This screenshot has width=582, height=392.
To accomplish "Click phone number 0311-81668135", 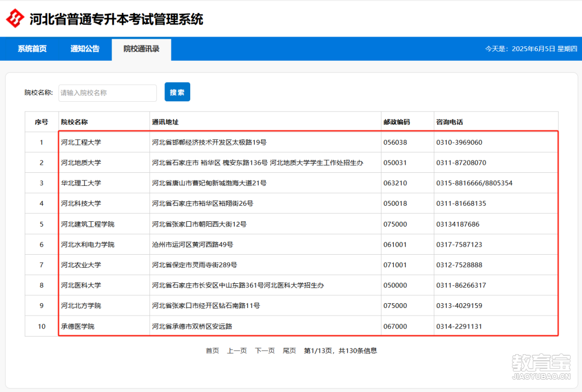I will pos(461,204).
